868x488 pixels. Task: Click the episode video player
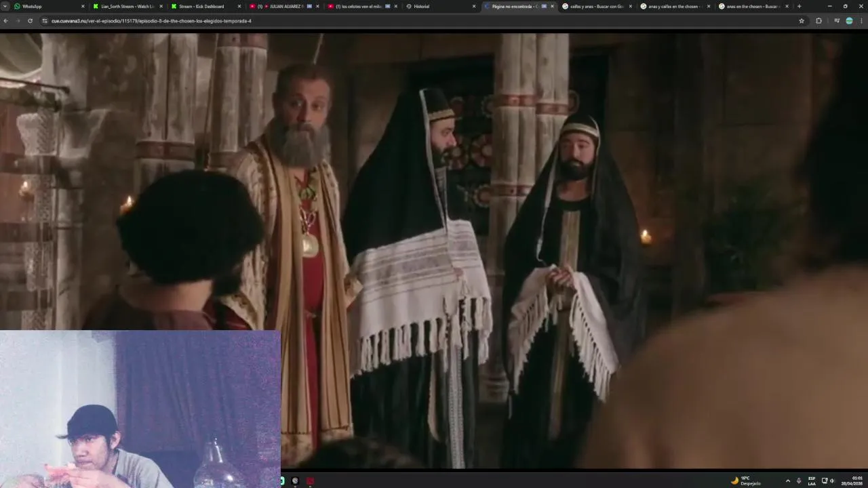[434, 251]
